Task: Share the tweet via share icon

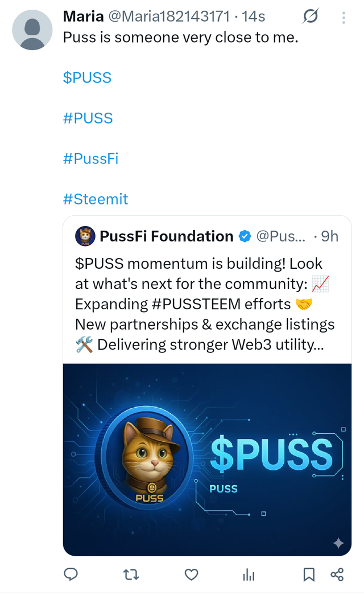Action: pyautogui.click(x=337, y=575)
